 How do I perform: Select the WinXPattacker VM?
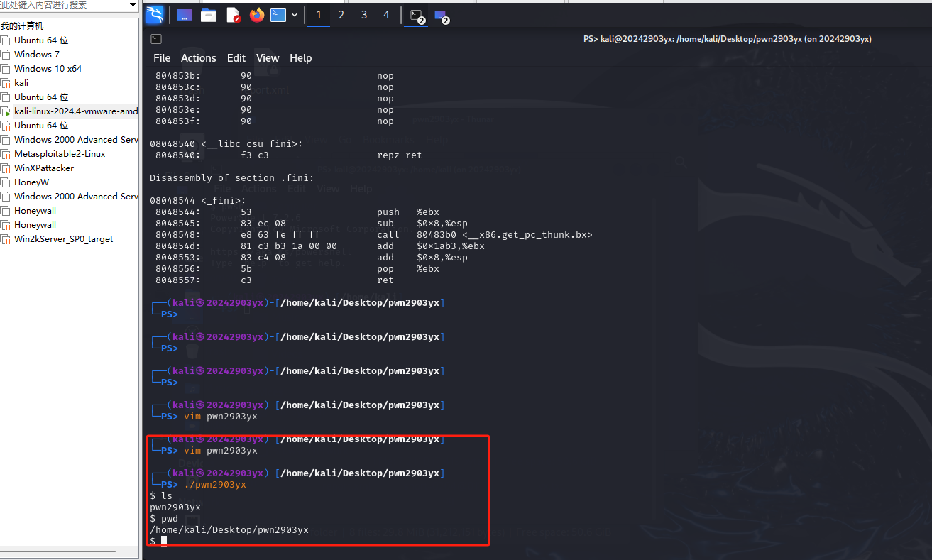(44, 168)
